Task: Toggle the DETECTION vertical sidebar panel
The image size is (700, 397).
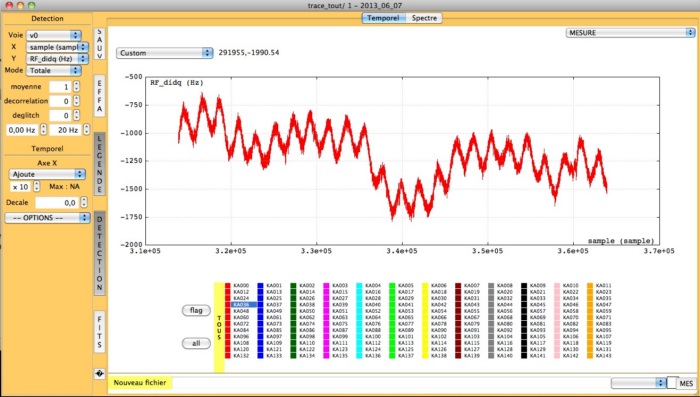Action: pyautogui.click(x=100, y=253)
